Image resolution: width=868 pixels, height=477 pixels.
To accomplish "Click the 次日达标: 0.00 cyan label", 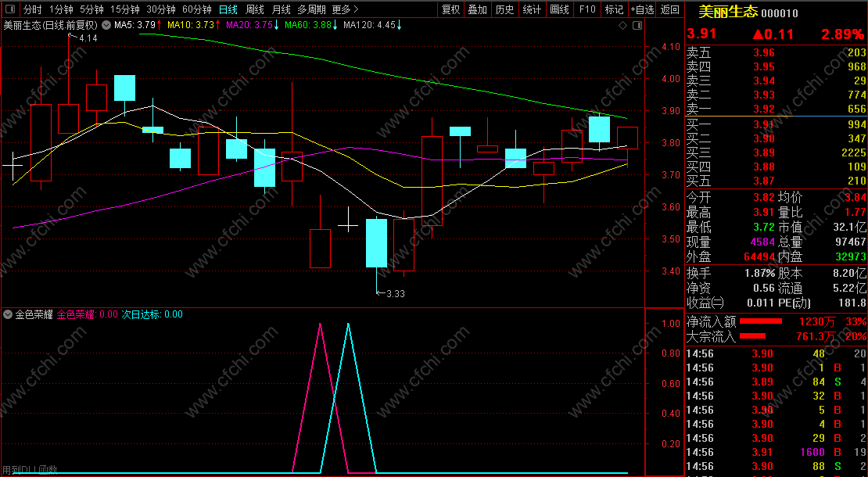I will (x=152, y=314).
